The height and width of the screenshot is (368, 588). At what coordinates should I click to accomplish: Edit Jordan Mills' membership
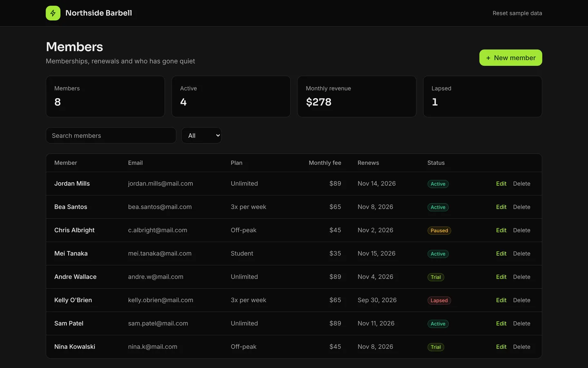click(x=501, y=184)
